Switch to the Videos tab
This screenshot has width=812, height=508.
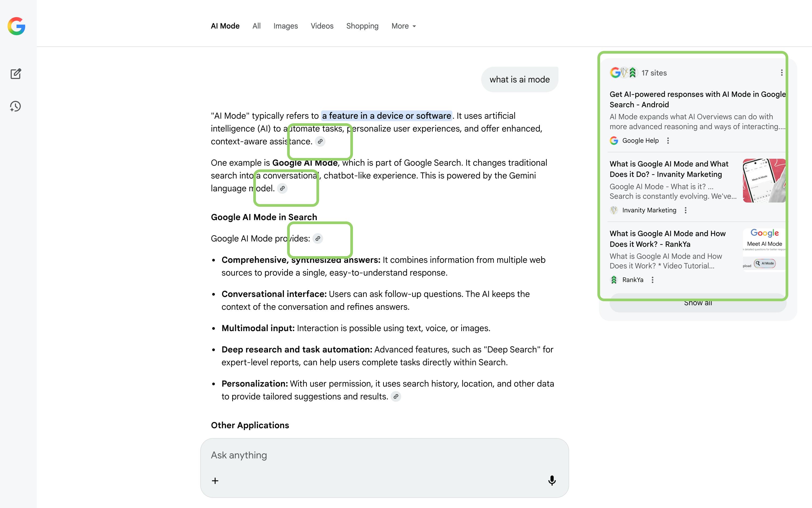coord(321,26)
